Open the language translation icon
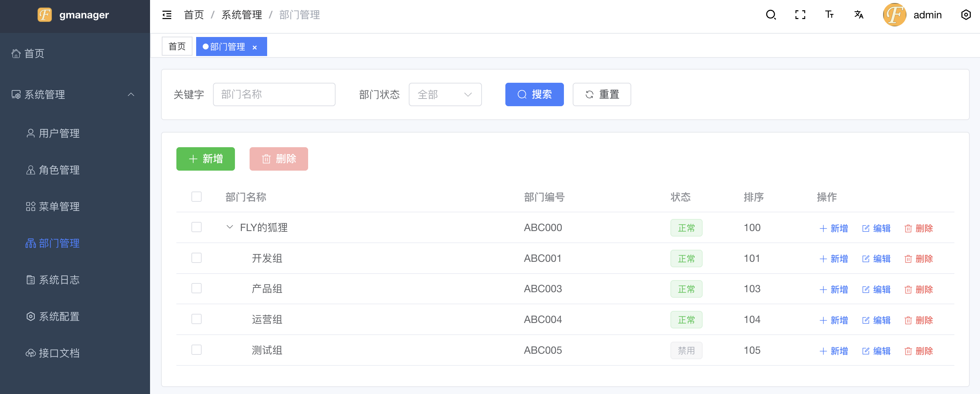The width and height of the screenshot is (980, 394). 859,15
